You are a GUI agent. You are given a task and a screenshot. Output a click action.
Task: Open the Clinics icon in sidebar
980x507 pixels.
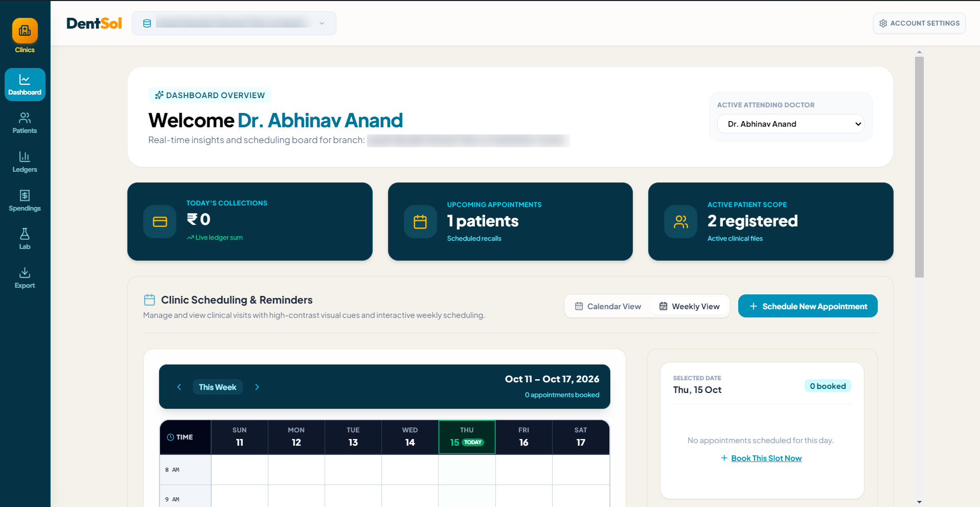(x=25, y=31)
